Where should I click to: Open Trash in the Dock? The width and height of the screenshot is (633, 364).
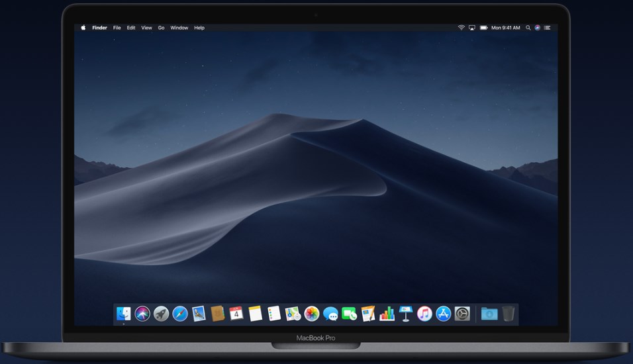(509, 314)
